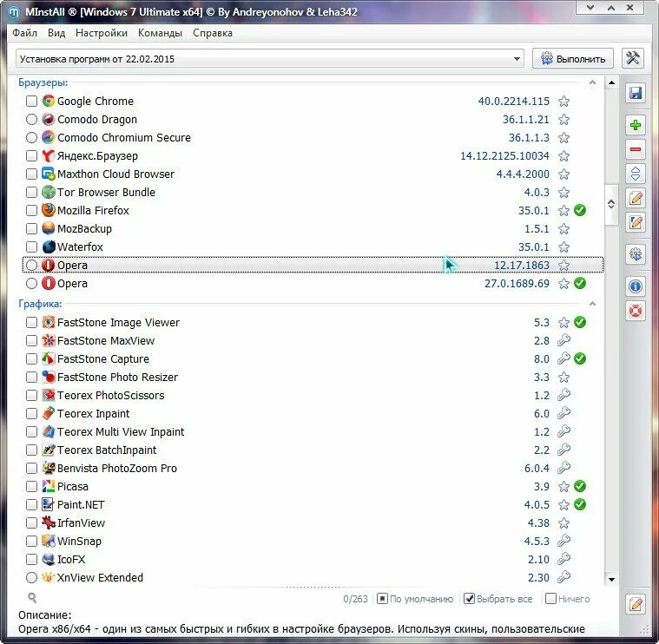Collapse the 'Браузеры' section chevron
659x644 pixels.
(x=592, y=82)
